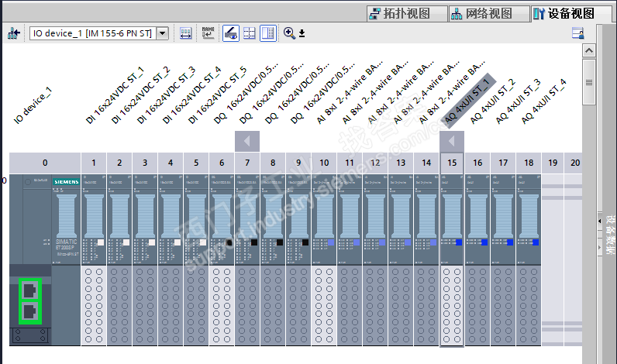This screenshot has width=617, height=364.
Task: Select the AQ module in slot 18
Action: (529, 220)
